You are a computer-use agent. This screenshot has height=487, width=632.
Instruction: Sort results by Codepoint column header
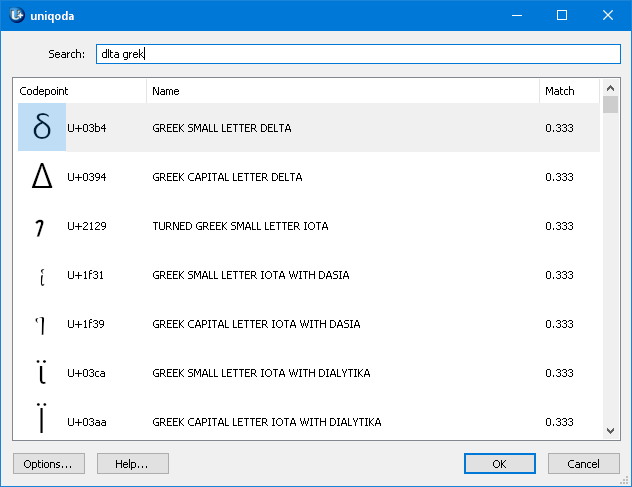(x=80, y=91)
